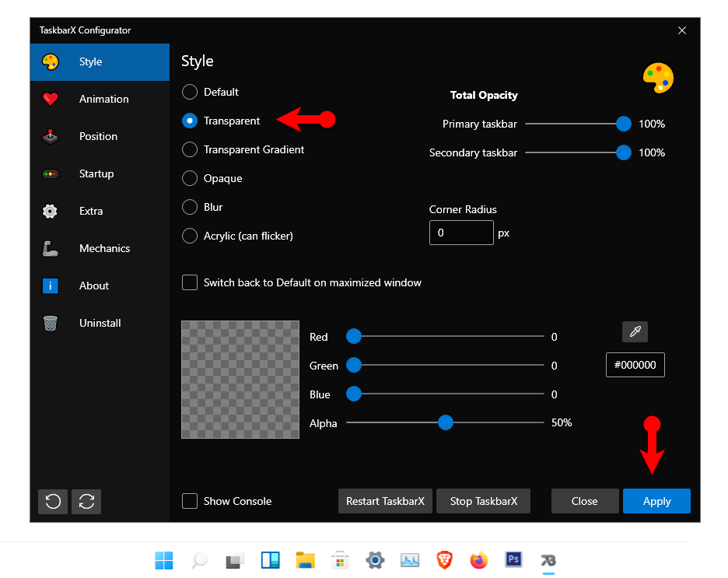Enable the Show Console option
The height and width of the screenshot is (578, 728).
pos(189,501)
